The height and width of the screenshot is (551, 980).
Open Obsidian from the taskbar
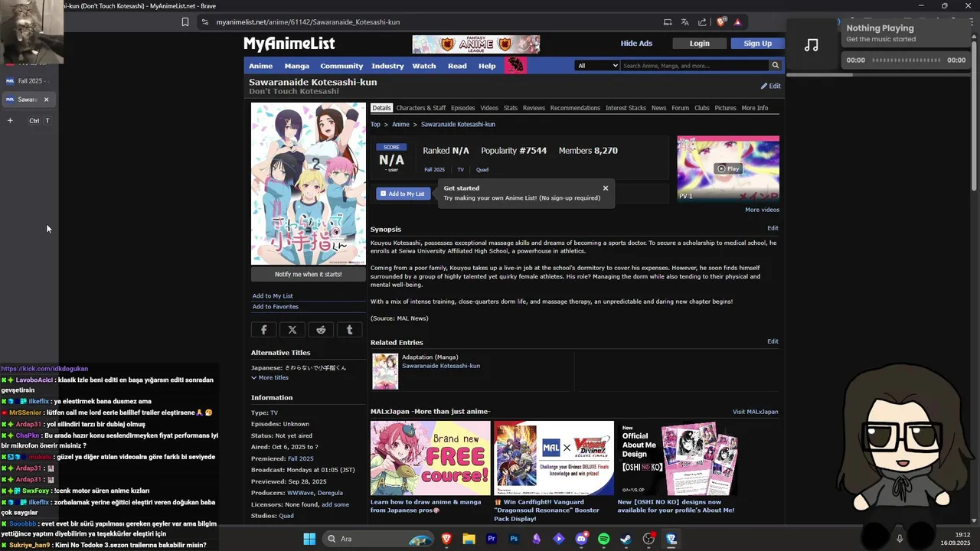pyautogui.click(x=536, y=539)
